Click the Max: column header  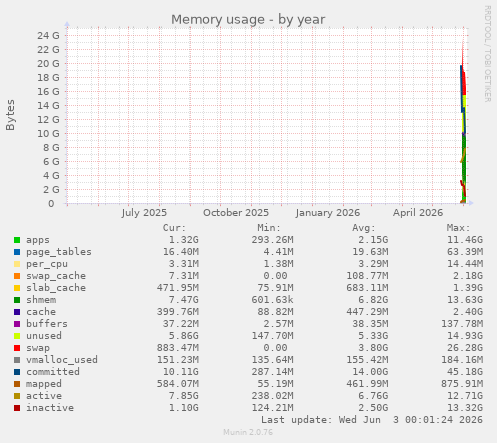point(458,228)
